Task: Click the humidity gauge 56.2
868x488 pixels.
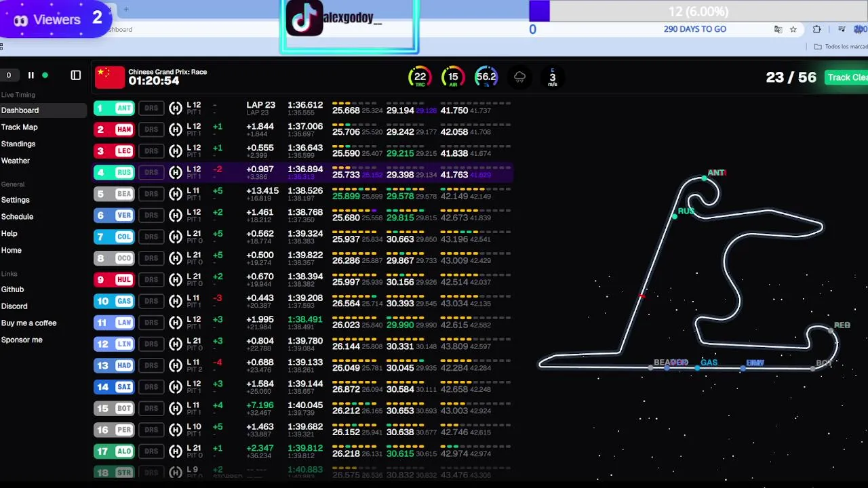Action: pos(486,77)
